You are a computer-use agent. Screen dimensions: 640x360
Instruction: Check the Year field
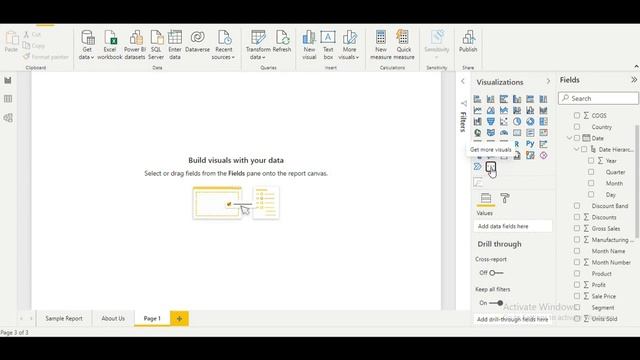tap(591, 161)
